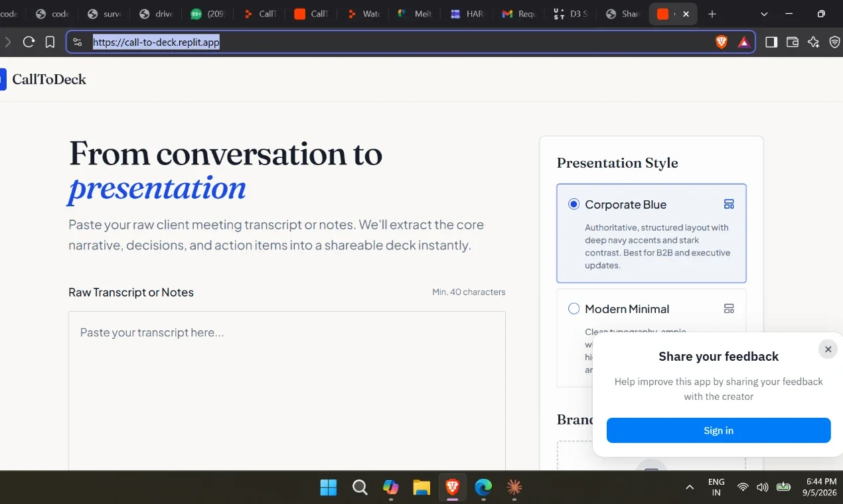
Task: Open the tab search dropdown chevron
Action: click(764, 14)
